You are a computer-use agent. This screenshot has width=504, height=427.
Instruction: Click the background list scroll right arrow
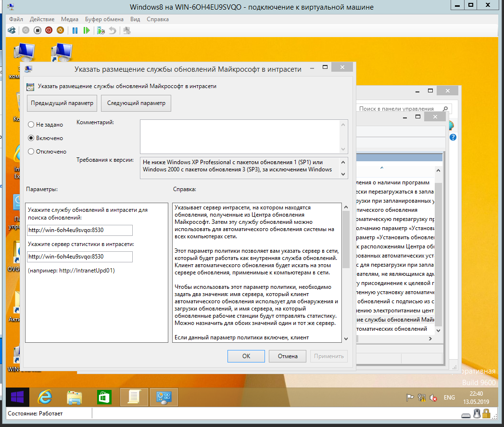[x=430, y=338]
